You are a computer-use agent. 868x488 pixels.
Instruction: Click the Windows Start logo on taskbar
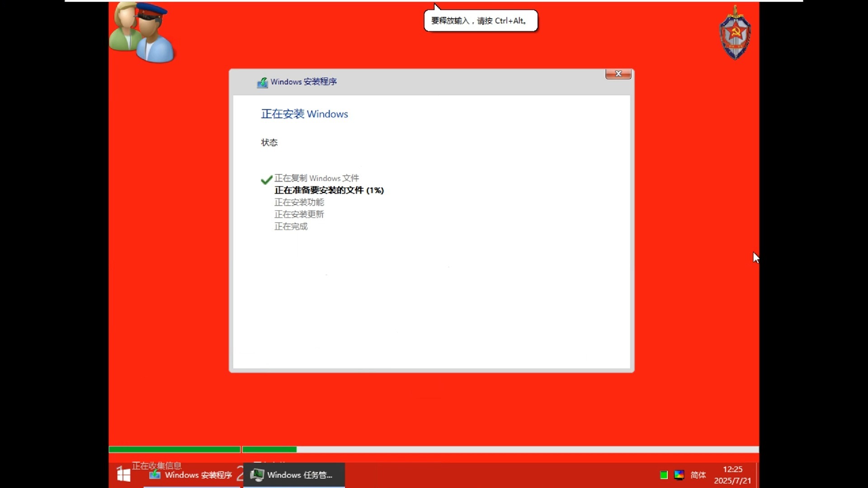point(123,475)
